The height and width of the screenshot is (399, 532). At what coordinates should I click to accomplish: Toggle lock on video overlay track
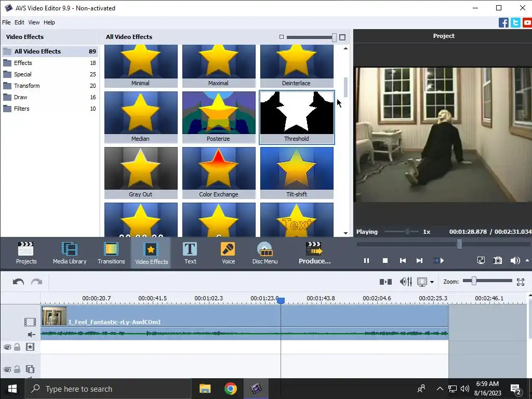point(17,369)
